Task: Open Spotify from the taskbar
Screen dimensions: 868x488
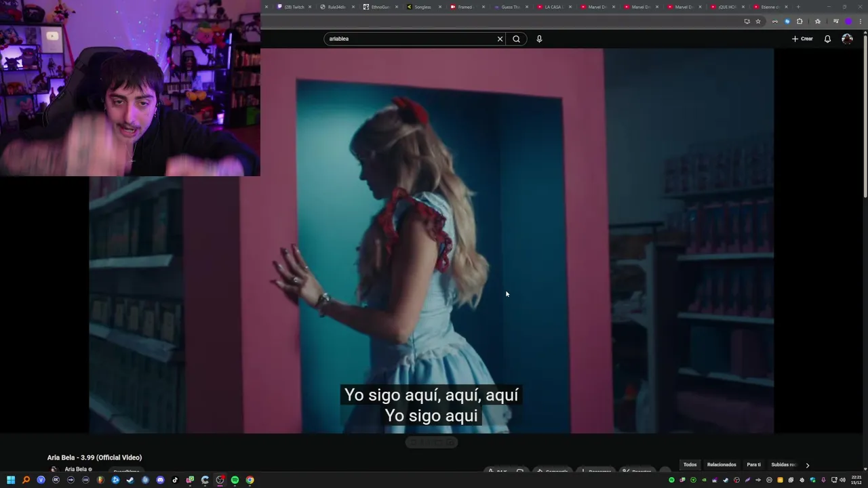Action: click(x=235, y=480)
